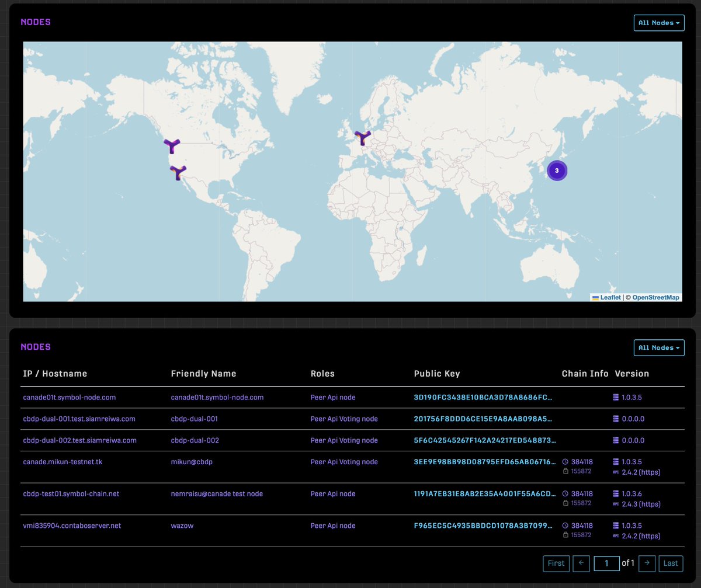This screenshot has height=588, width=701.
Task: Click API icon in wazow row
Action: coord(616,536)
